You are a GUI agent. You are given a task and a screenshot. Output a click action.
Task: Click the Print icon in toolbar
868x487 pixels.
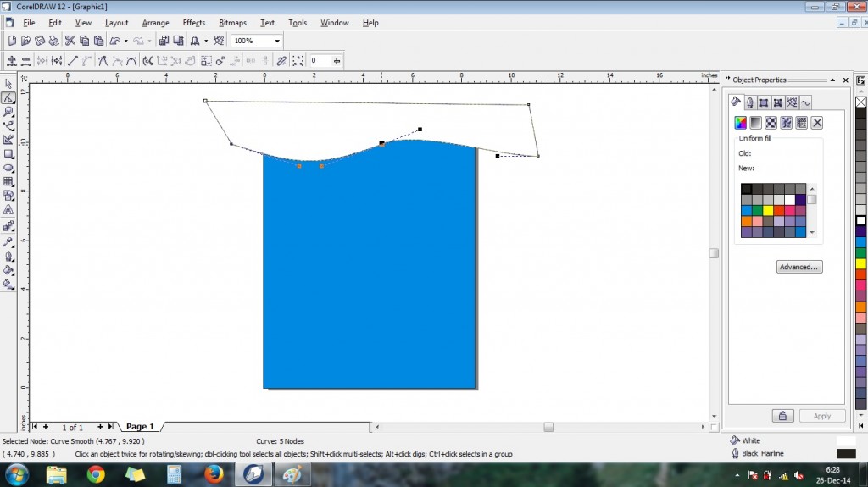point(53,41)
